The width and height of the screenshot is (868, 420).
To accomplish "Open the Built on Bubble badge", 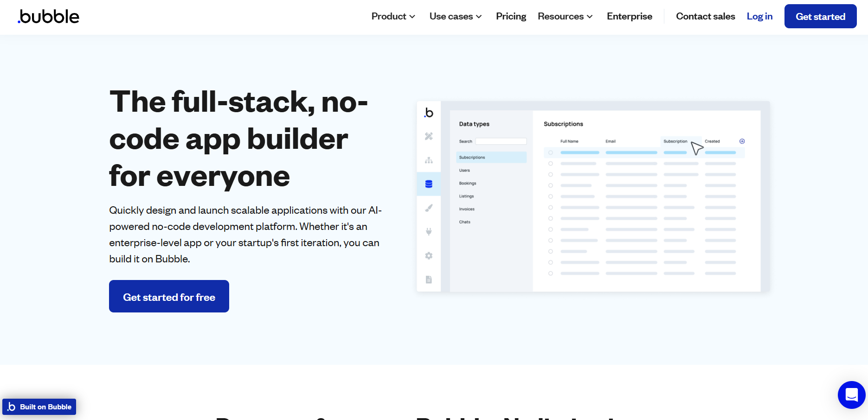I will pyautogui.click(x=39, y=407).
